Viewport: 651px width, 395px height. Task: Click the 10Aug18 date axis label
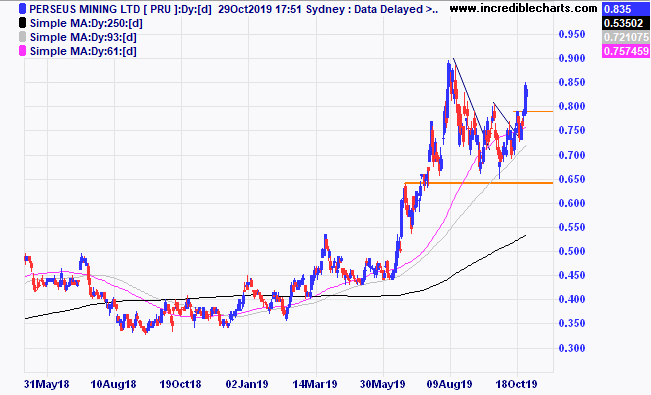coord(113,384)
